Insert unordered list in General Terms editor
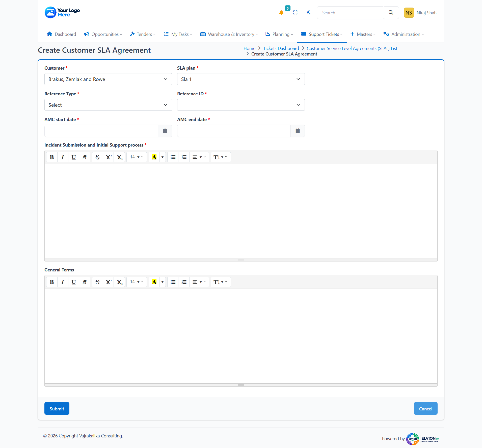The height and width of the screenshot is (448, 482). click(x=173, y=282)
